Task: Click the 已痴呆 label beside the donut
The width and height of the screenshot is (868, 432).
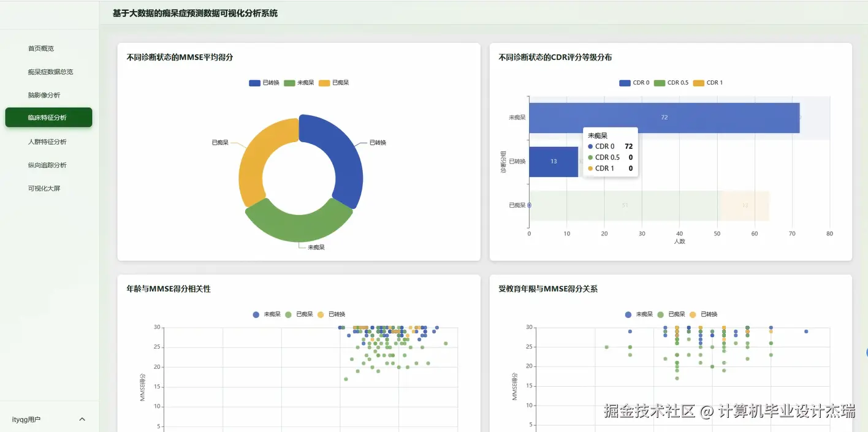Action: click(220, 142)
